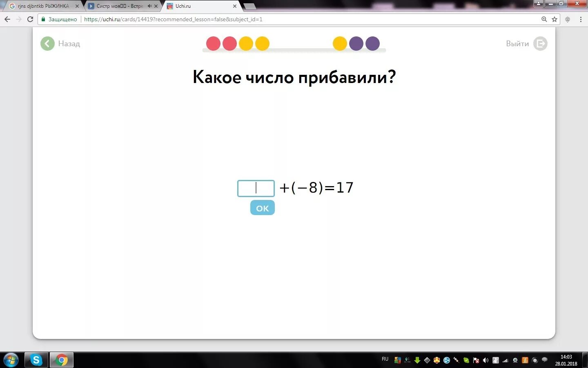Image resolution: width=588 pixels, height=368 pixels.
Task: Click the syringe tray icon
Action: tap(457, 360)
